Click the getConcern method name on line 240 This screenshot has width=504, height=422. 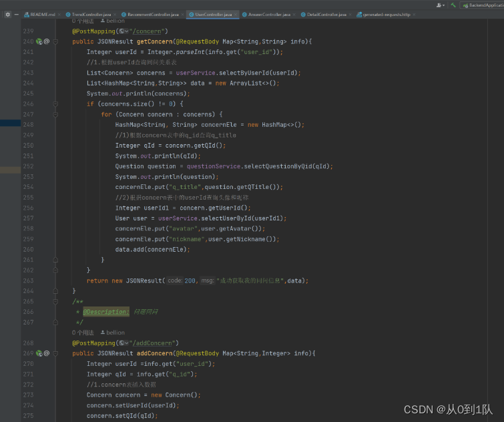pyautogui.click(x=155, y=41)
